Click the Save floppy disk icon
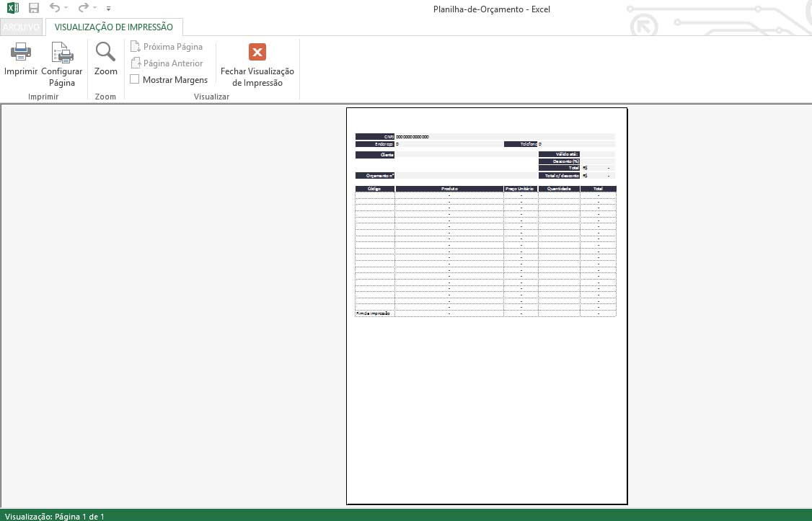This screenshot has height=521, width=812. point(33,9)
